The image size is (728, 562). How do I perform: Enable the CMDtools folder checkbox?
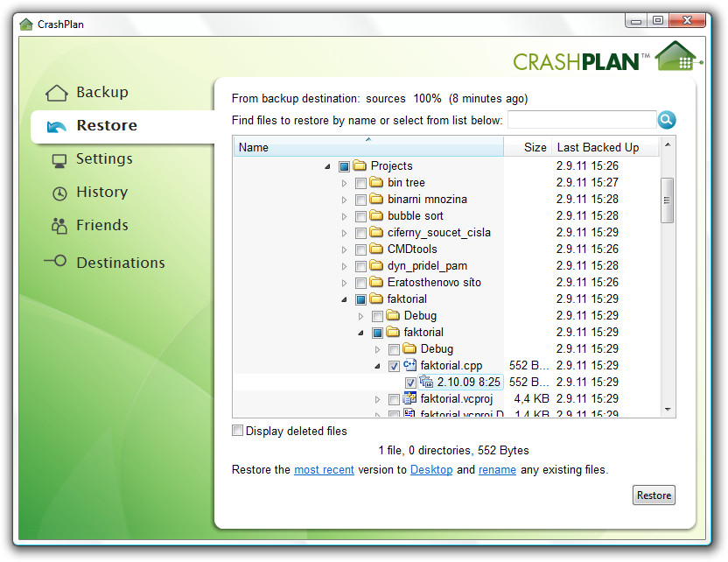click(360, 249)
